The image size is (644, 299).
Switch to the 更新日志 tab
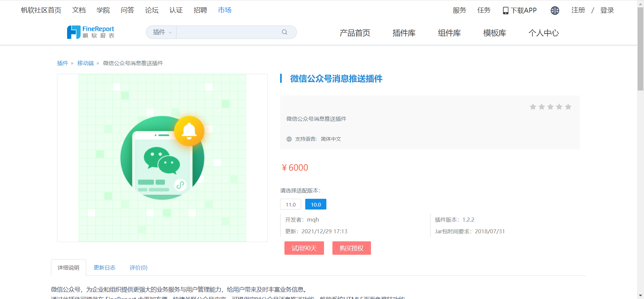pos(104,267)
